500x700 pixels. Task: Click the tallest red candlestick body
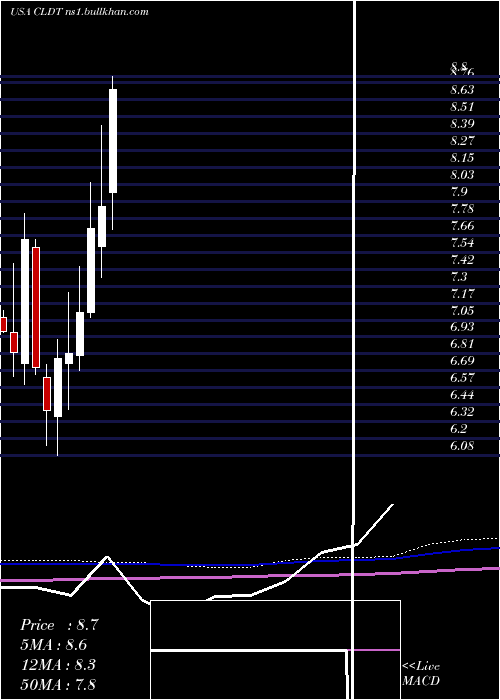(x=36, y=307)
